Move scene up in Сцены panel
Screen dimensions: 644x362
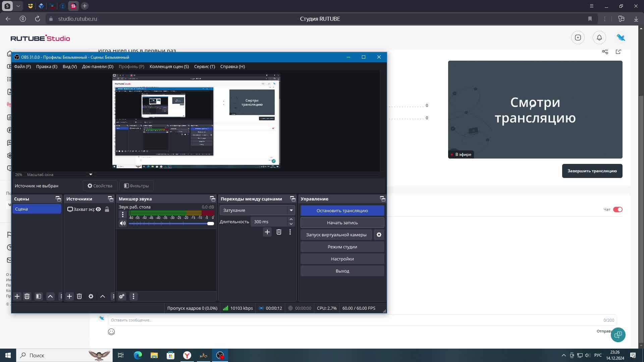pyautogui.click(x=50, y=296)
